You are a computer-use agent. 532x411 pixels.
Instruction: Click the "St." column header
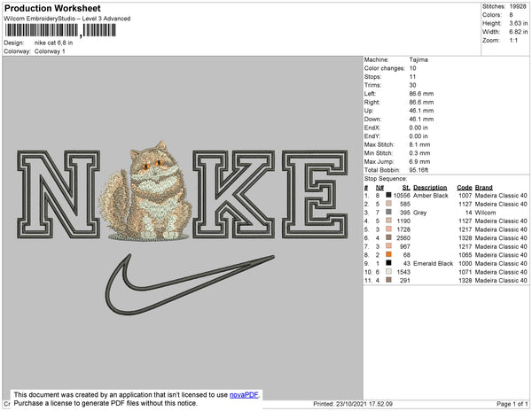click(406, 188)
